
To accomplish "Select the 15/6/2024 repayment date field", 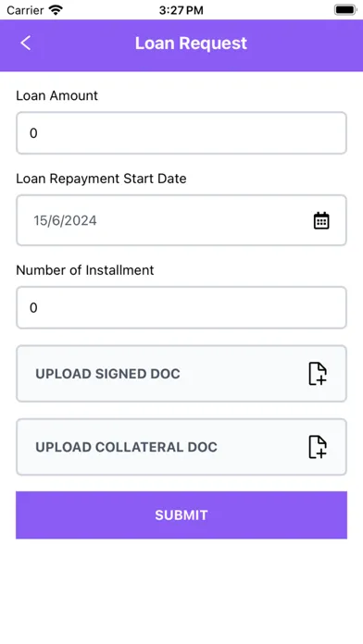I will (x=181, y=220).
